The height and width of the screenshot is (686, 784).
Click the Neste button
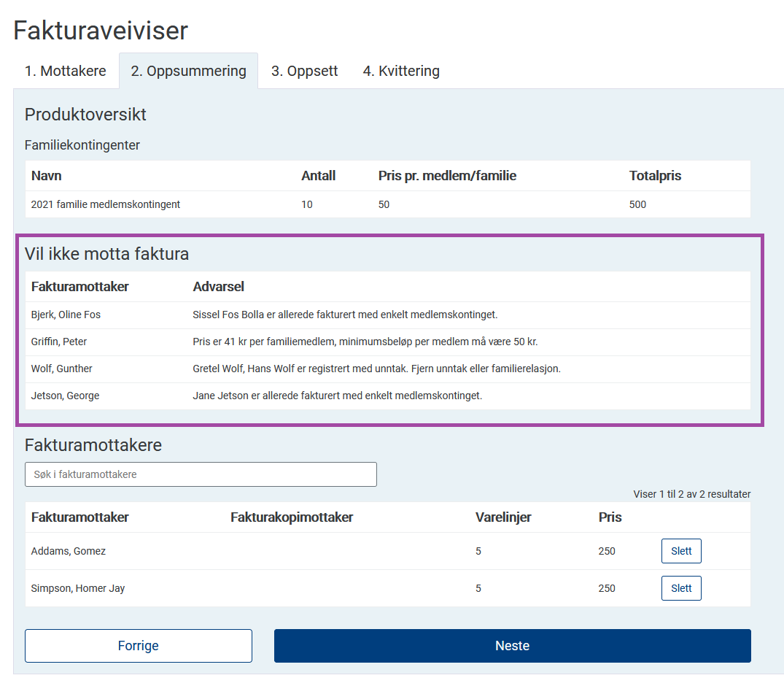(513, 646)
